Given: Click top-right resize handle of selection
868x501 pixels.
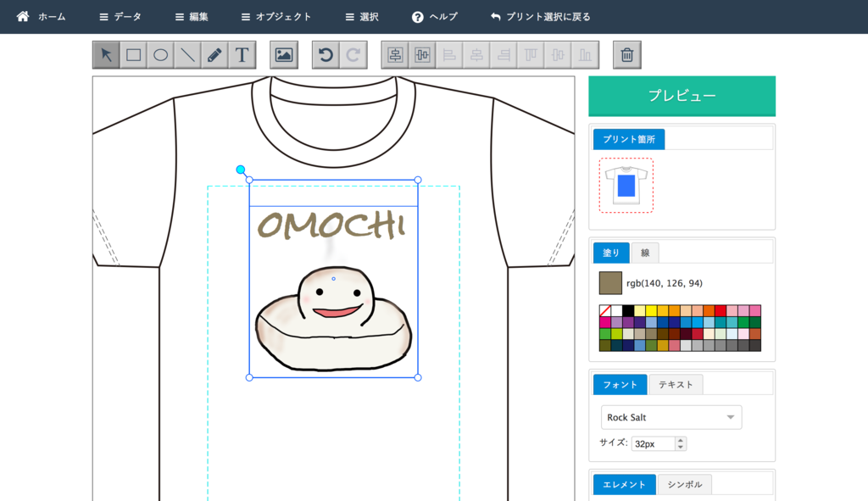Looking at the screenshot, I should click(x=418, y=180).
